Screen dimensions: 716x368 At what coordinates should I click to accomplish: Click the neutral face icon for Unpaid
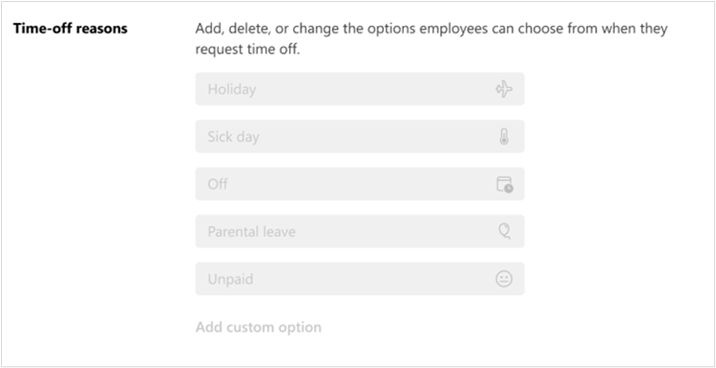504,279
